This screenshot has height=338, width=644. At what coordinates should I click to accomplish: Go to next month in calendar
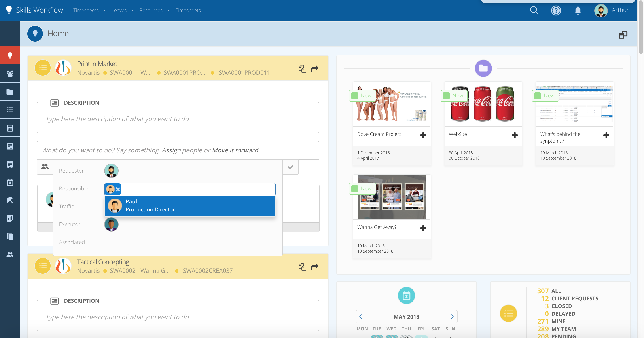pyautogui.click(x=452, y=317)
